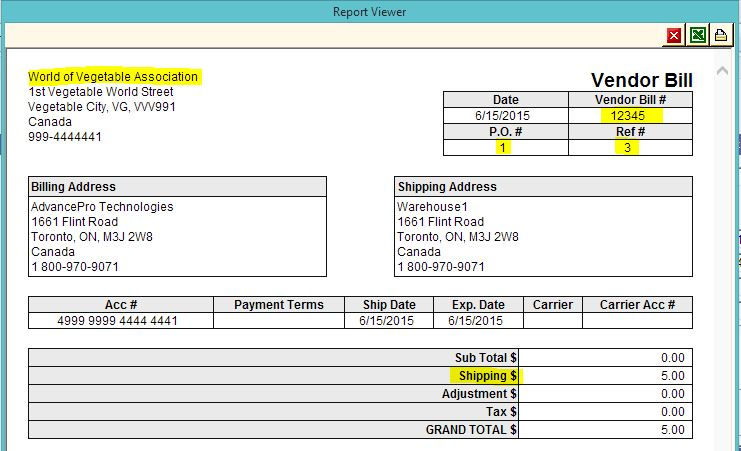
Task: Click the scroll up arrow
Action: click(722, 73)
